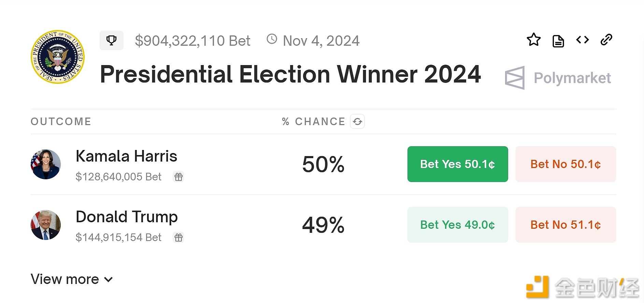Click the gift icon under Donald Trump
This screenshot has height=303, width=644.
178,238
